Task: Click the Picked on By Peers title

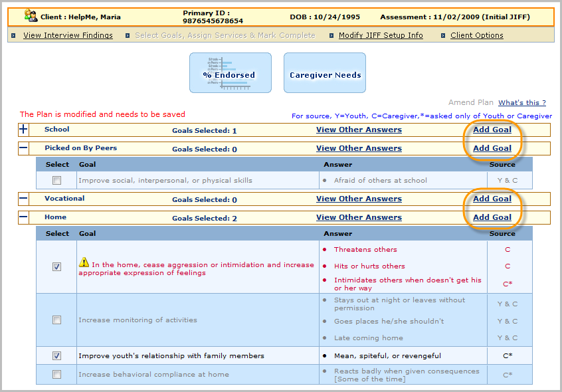Action: point(80,148)
